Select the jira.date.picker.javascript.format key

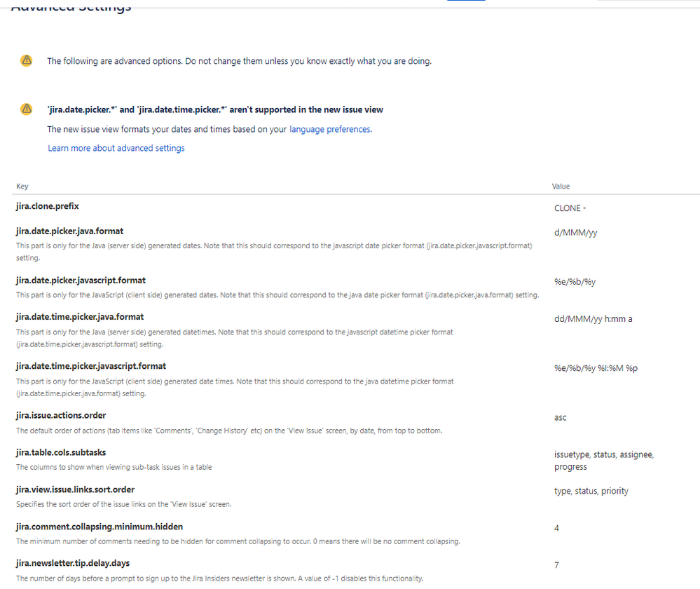click(81, 280)
